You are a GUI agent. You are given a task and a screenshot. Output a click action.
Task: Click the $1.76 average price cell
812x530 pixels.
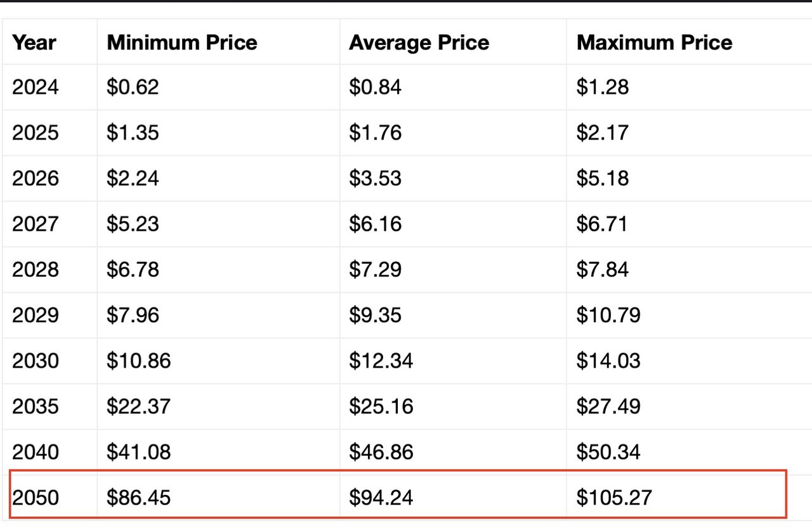(x=453, y=132)
